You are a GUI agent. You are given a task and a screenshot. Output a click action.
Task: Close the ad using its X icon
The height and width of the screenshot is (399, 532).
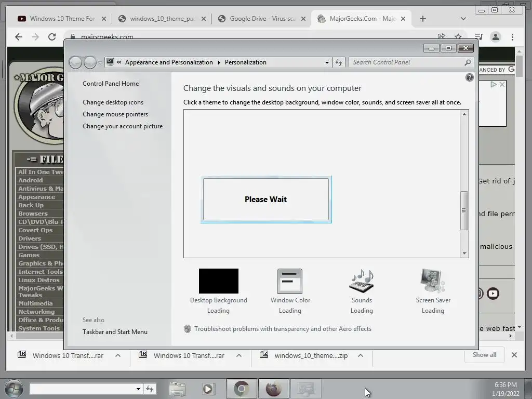tap(502, 84)
